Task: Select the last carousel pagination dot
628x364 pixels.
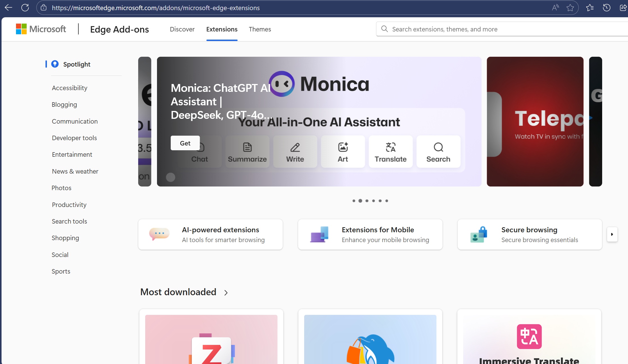Action: (387, 201)
